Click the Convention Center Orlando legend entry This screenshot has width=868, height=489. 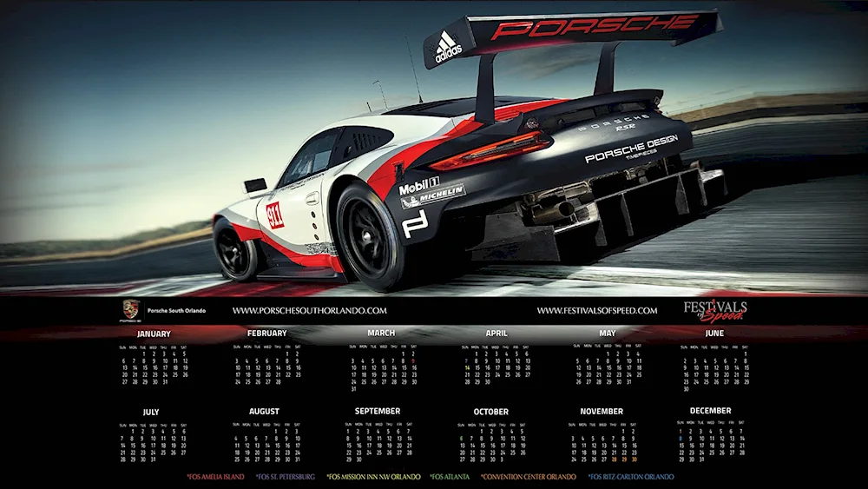point(529,476)
